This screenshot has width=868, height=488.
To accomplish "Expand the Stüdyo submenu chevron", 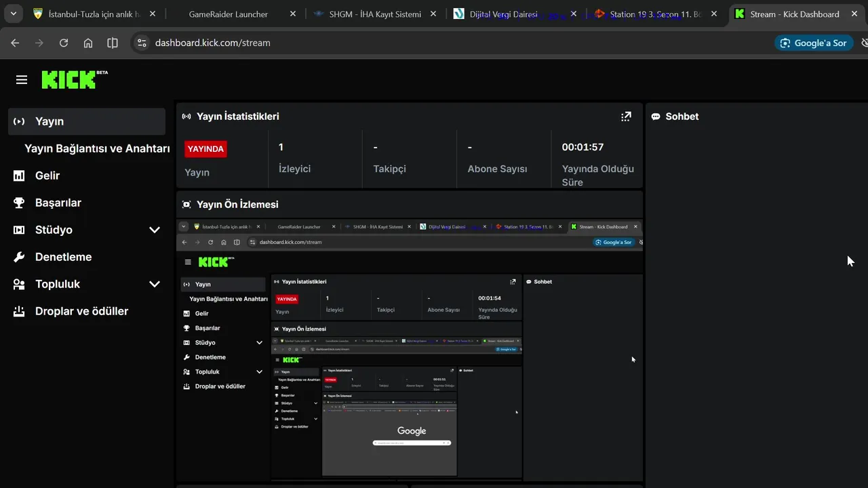I will 155,230.
